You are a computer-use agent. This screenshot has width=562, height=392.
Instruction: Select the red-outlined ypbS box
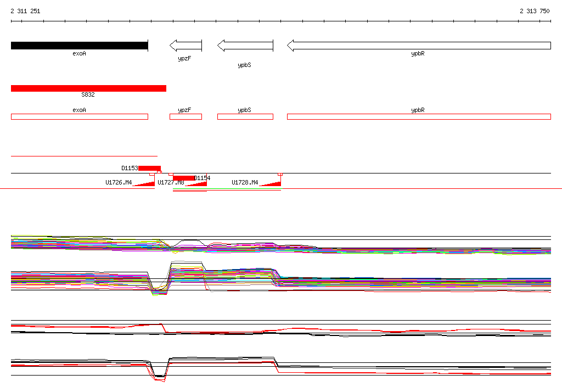245,116
